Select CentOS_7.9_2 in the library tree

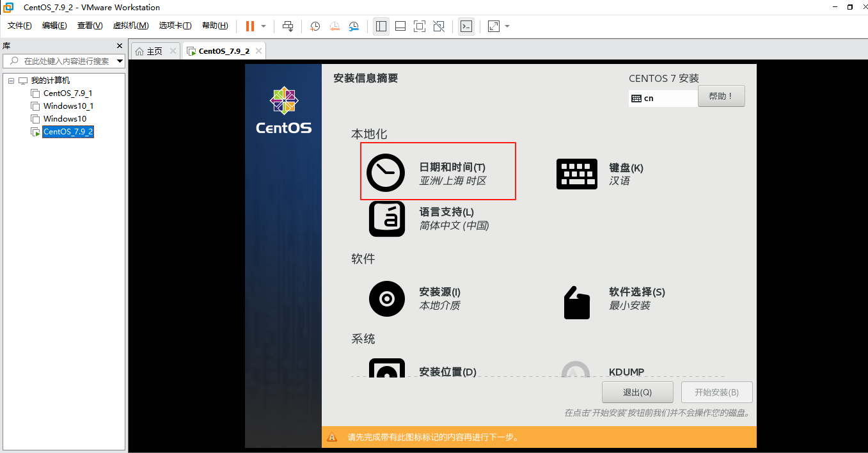click(x=68, y=132)
